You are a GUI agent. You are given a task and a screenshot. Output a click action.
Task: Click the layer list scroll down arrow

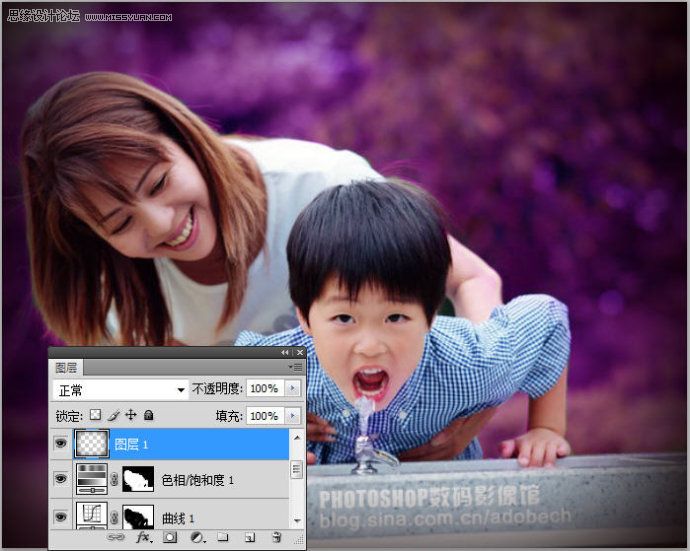point(297,521)
